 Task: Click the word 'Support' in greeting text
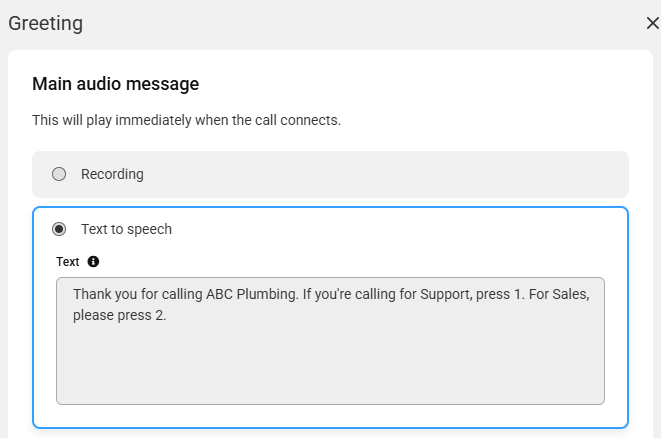[446, 294]
